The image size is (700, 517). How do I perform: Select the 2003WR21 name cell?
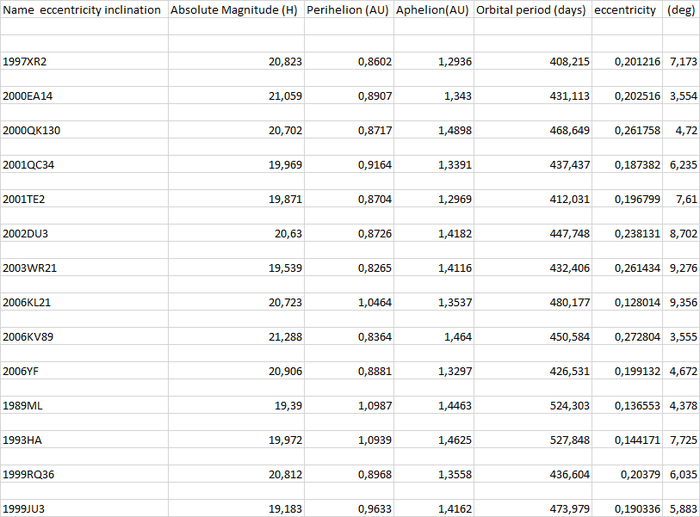[x=29, y=268]
